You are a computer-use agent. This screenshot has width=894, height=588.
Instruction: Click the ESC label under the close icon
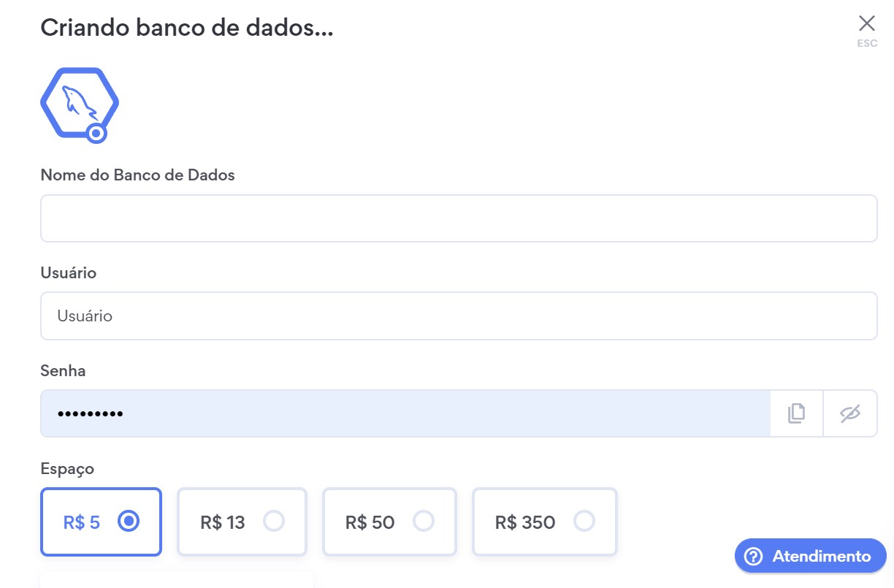pyautogui.click(x=867, y=44)
